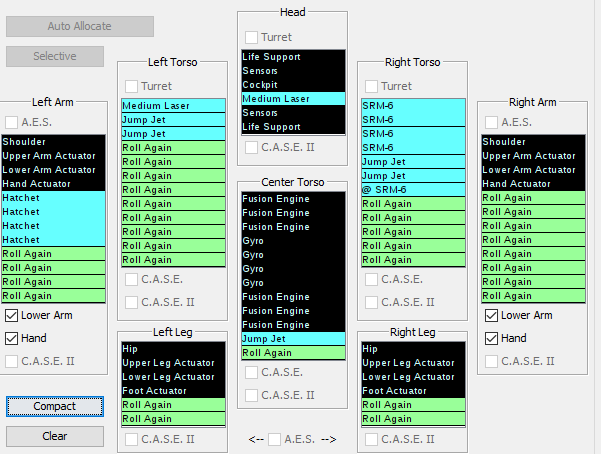Toggle Left Arm C.A.S.E. II checkbox
The image size is (601, 454).
coord(11,362)
